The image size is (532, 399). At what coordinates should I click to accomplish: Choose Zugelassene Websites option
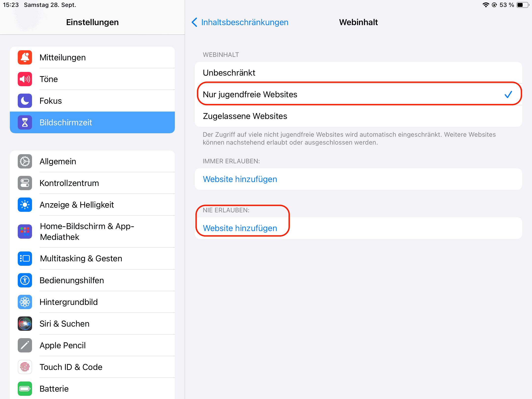(x=358, y=116)
